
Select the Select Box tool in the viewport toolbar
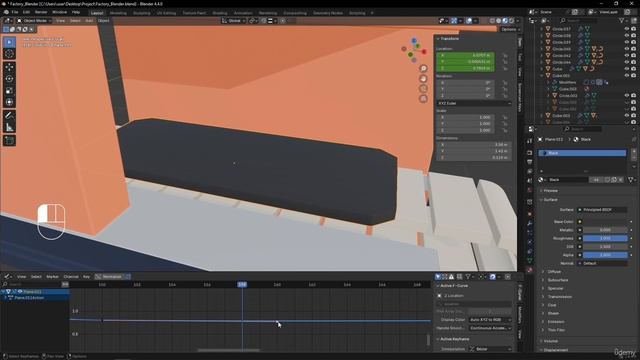(9, 42)
